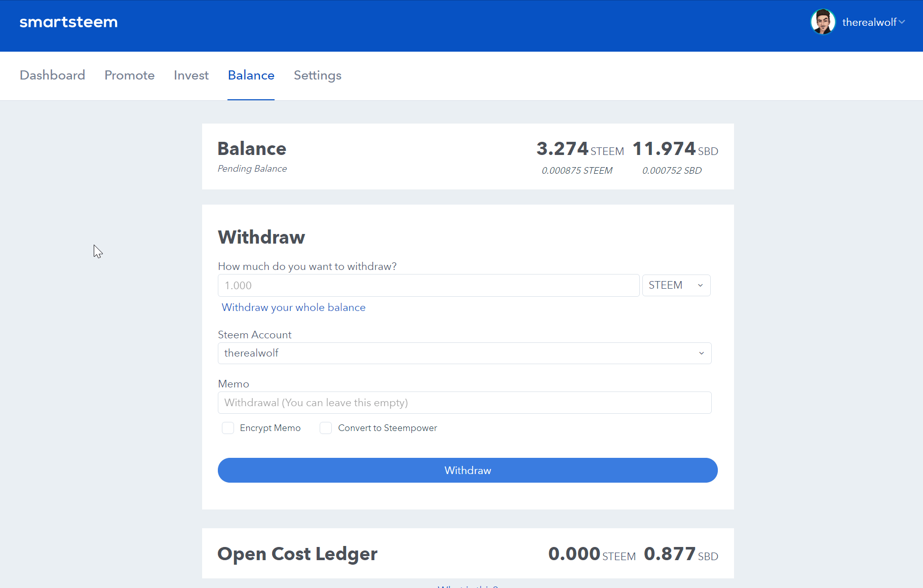Expand the therealwolf user menu chevron
The image size is (923, 588).
tap(902, 22)
